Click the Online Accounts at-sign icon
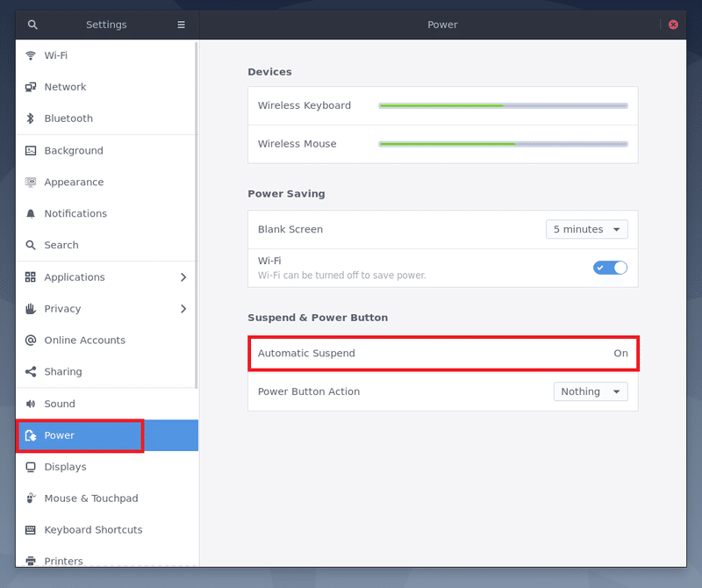The height and width of the screenshot is (588, 702). 31,341
